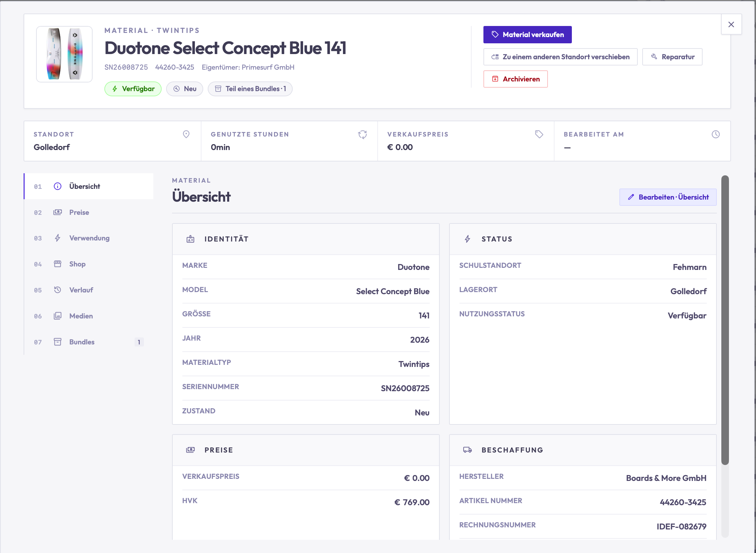Click the wrench icon on Reparatur button
Screen dimensions: 756x553
(x=654, y=57)
